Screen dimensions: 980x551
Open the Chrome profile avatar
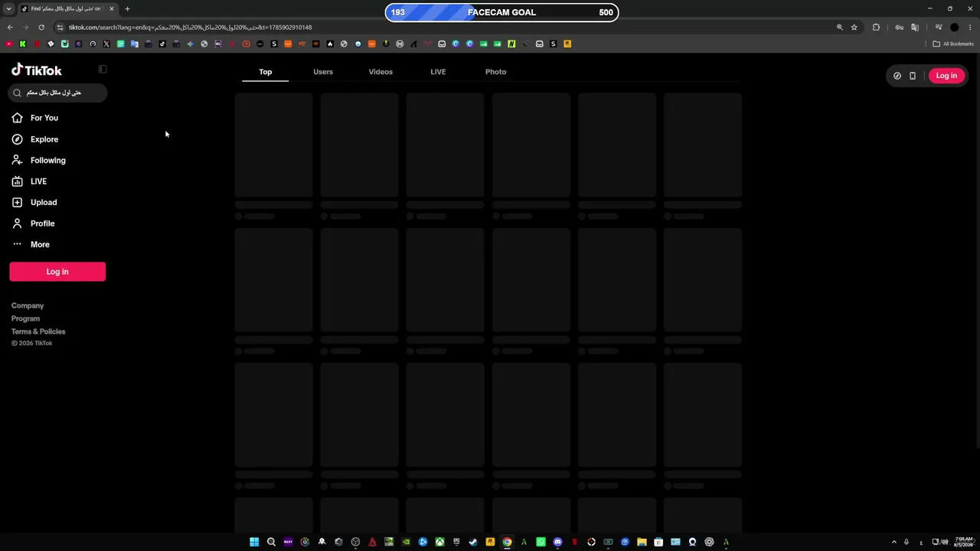coord(954,28)
